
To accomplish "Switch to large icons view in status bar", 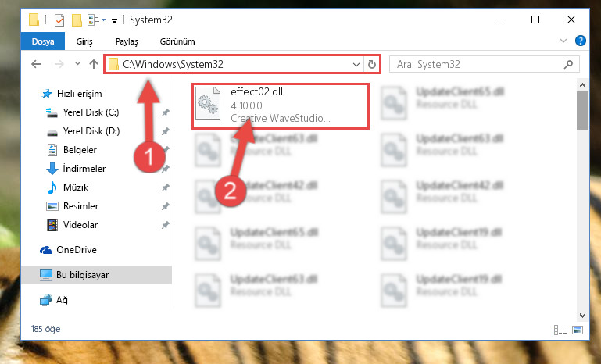I will click(x=578, y=330).
